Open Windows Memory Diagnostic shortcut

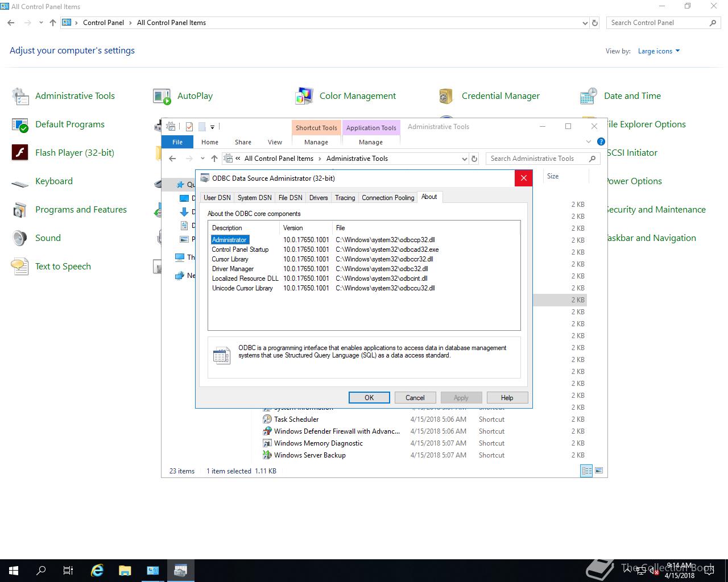[x=318, y=443]
